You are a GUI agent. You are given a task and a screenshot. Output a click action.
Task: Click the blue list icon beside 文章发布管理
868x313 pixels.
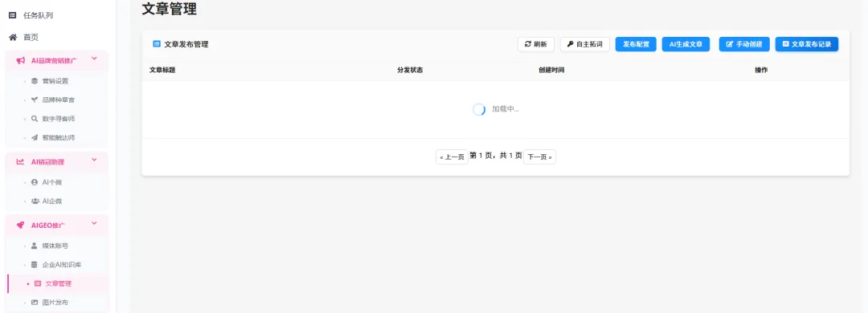(157, 44)
